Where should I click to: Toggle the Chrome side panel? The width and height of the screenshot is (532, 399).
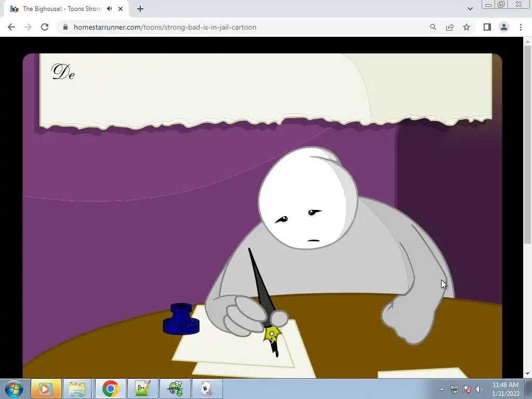pyautogui.click(x=487, y=27)
